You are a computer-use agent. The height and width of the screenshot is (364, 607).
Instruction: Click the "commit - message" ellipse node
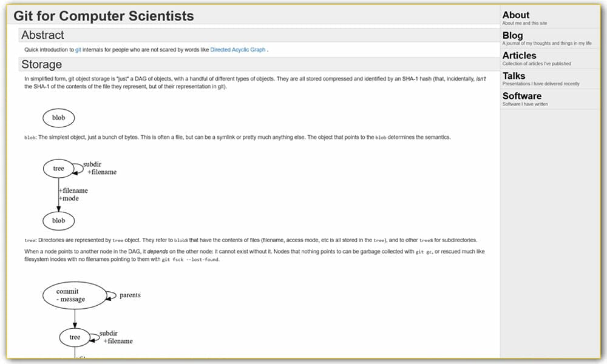pyautogui.click(x=70, y=295)
